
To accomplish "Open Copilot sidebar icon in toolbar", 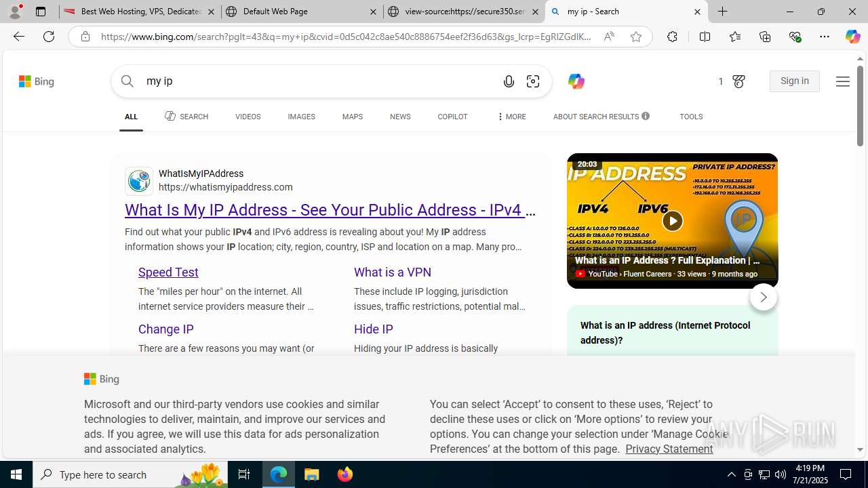I will 852,37.
